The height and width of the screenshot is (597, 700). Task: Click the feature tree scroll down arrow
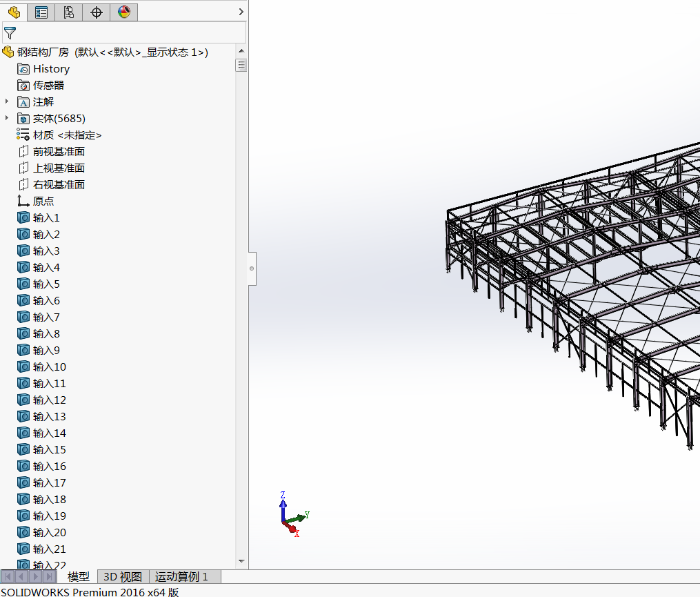241,561
